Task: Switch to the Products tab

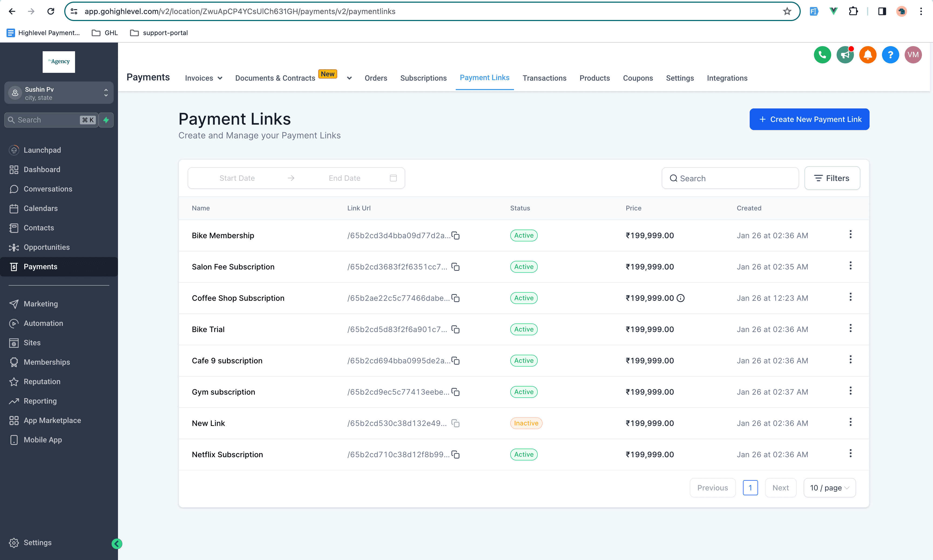Action: coord(594,78)
